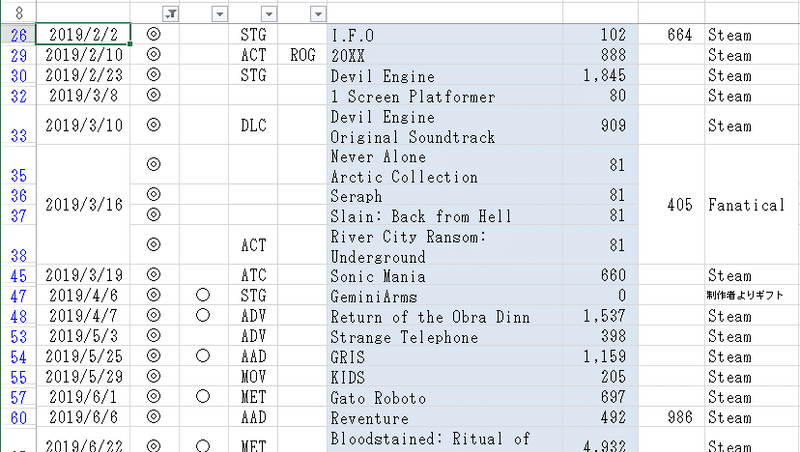The height and width of the screenshot is (452, 800).
Task: Select the title cell 1 Screen Platformer
Action: [x=445, y=95]
